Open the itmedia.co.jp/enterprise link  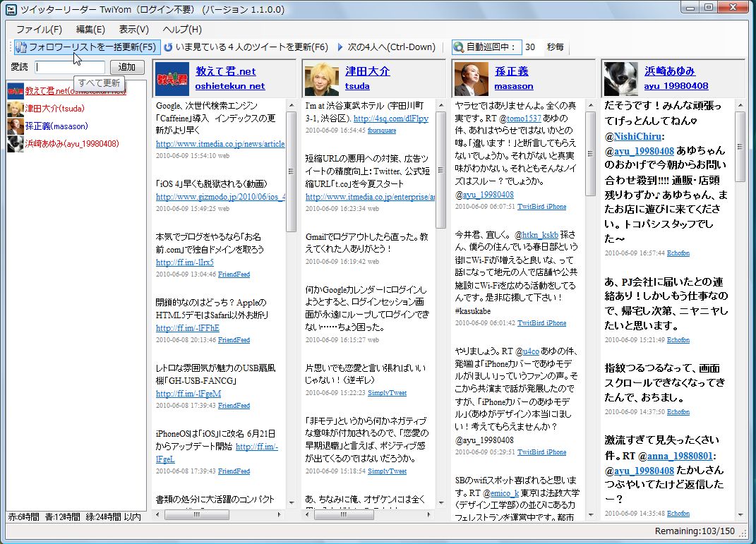point(371,197)
